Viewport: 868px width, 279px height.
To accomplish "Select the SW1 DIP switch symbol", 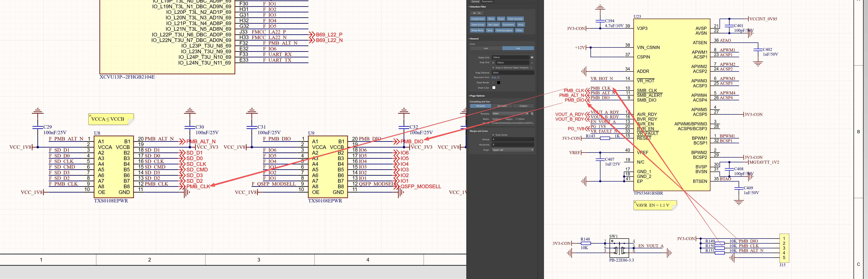I will (x=619, y=248).
